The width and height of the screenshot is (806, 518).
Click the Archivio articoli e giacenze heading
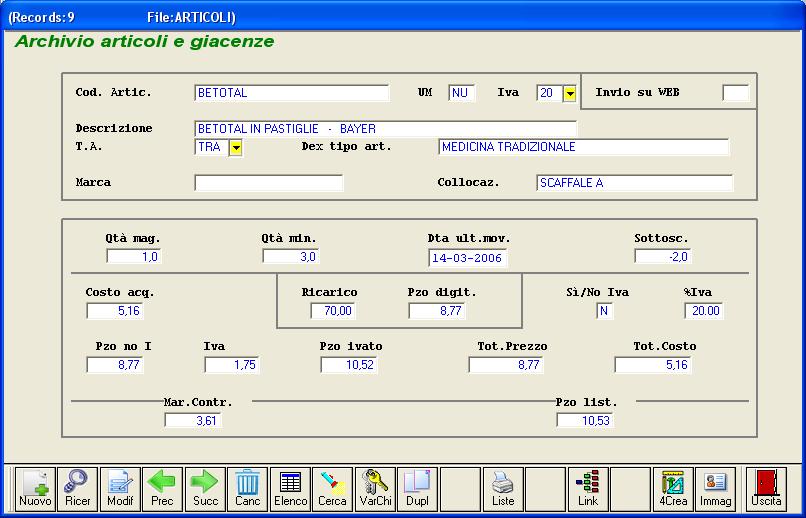[145, 42]
